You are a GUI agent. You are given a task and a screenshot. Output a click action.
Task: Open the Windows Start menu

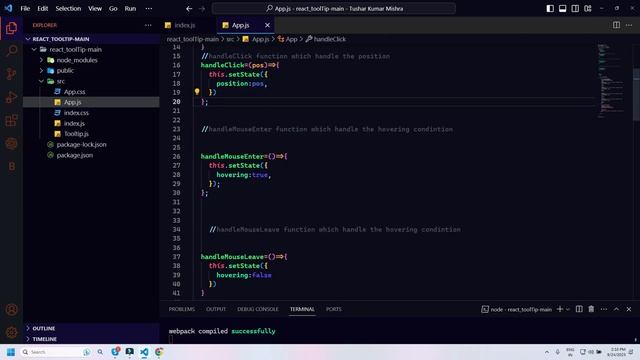click(x=11, y=352)
